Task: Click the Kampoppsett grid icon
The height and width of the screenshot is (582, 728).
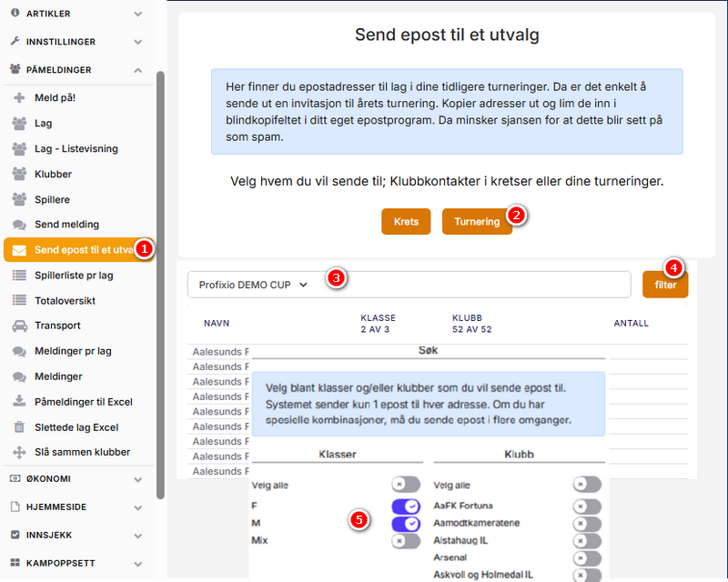Action: click(x=15, y=563)
